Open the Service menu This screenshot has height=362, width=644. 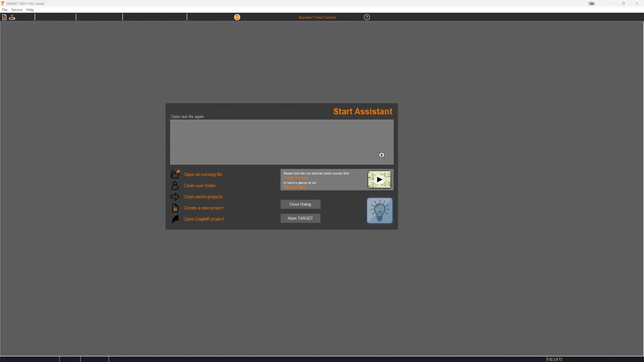[x=17, y=10]
